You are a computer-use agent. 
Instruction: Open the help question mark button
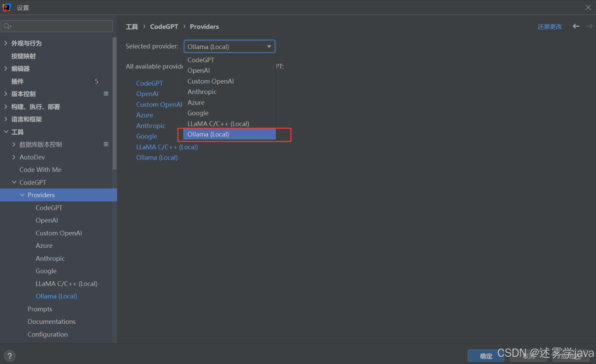pos(9,356)
